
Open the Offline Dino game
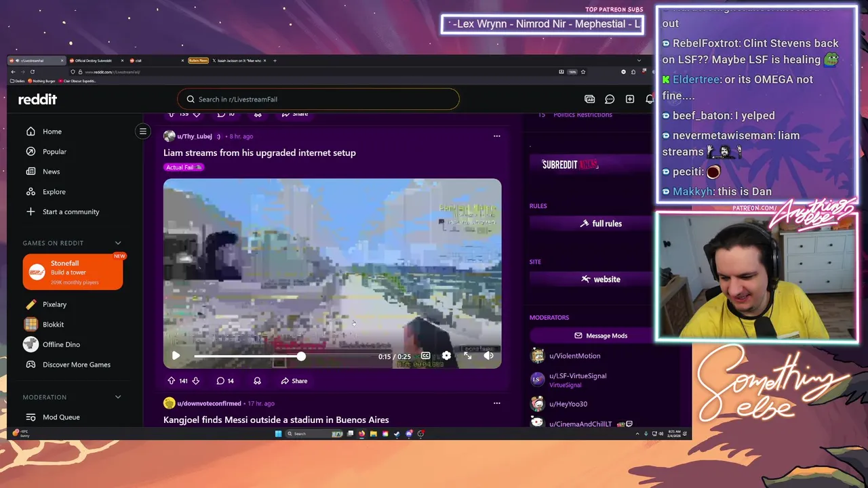coord(61,344)
